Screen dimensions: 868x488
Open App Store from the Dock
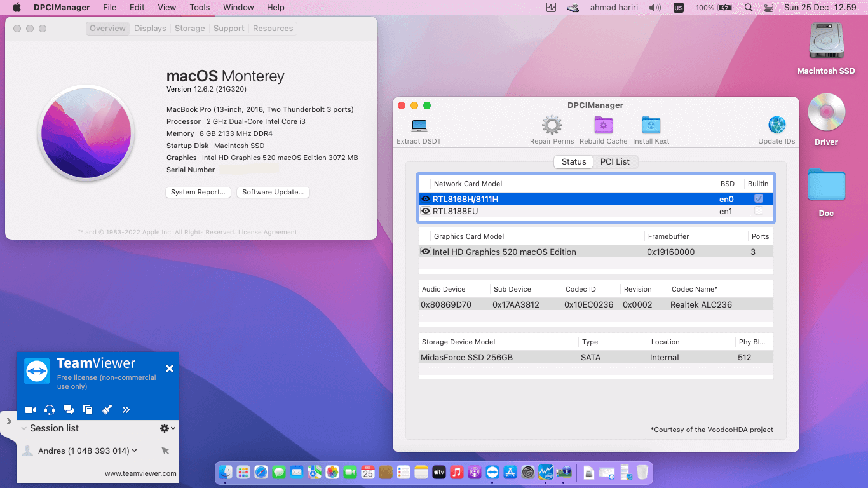point(510,472)
